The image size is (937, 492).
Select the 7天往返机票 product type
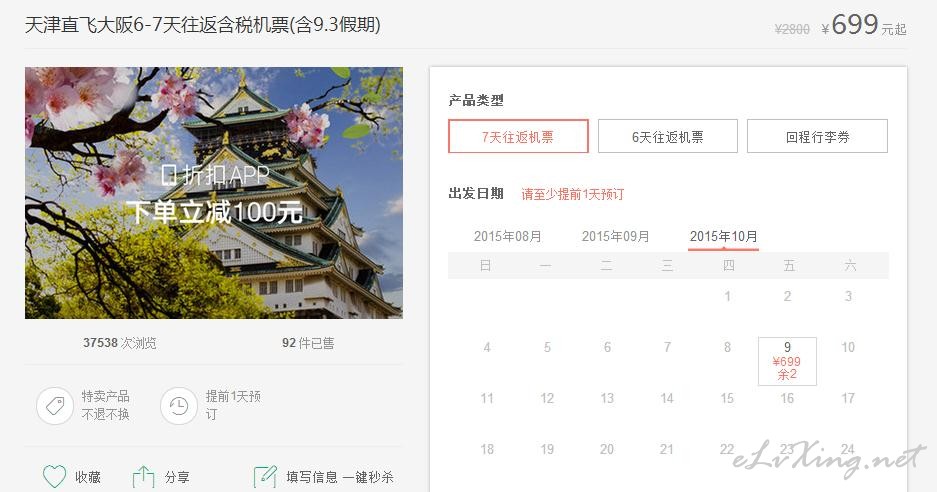tap(518, 136)
